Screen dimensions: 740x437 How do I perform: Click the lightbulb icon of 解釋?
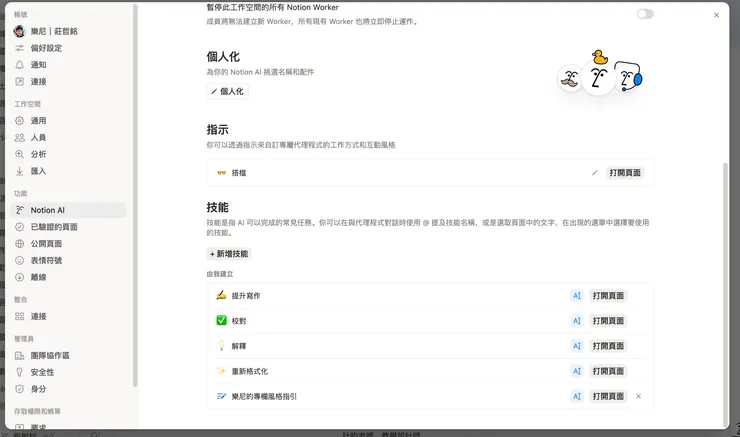[x=221, y=345]
